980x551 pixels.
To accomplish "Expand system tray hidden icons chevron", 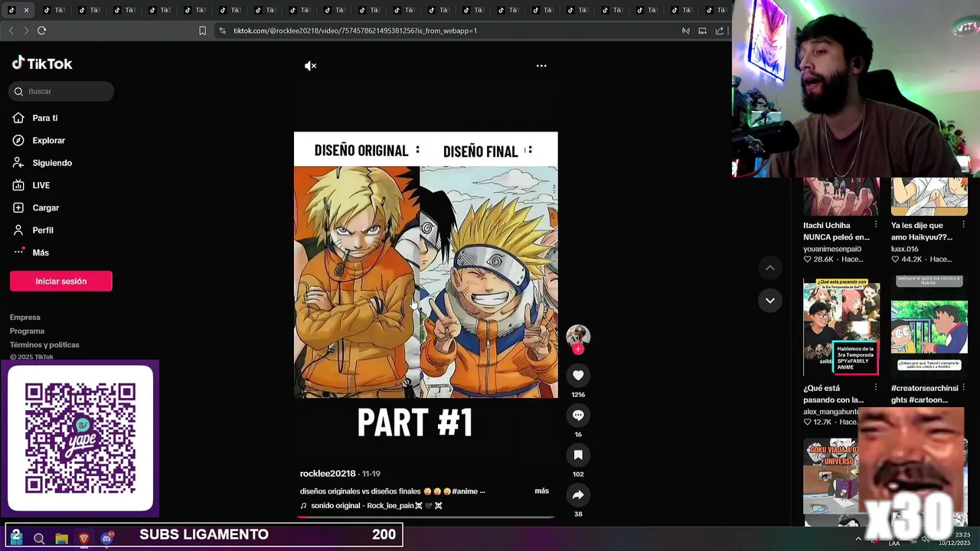I will [857, 539].
